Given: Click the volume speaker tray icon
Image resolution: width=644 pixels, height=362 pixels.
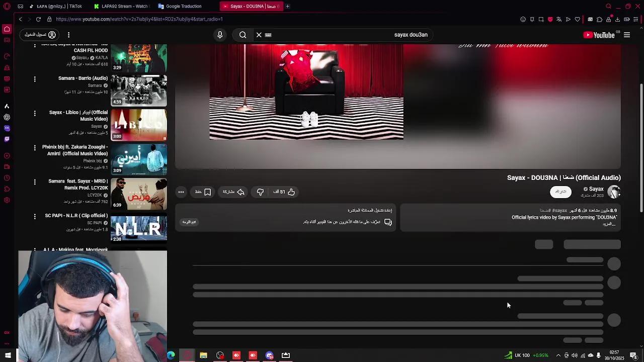Looking at the screenshot, I should [x=575, y=355].
